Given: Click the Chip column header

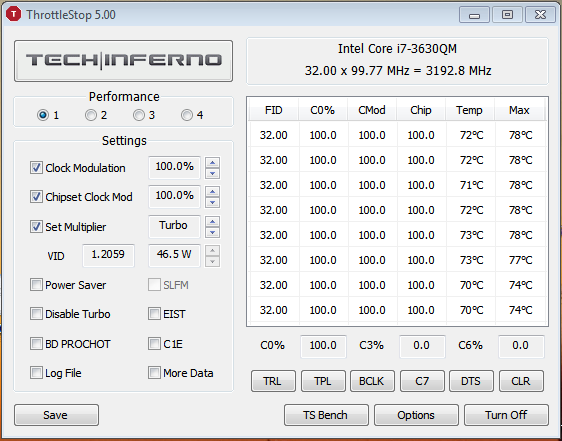Looking at the screenshot, I should (421, 110).
